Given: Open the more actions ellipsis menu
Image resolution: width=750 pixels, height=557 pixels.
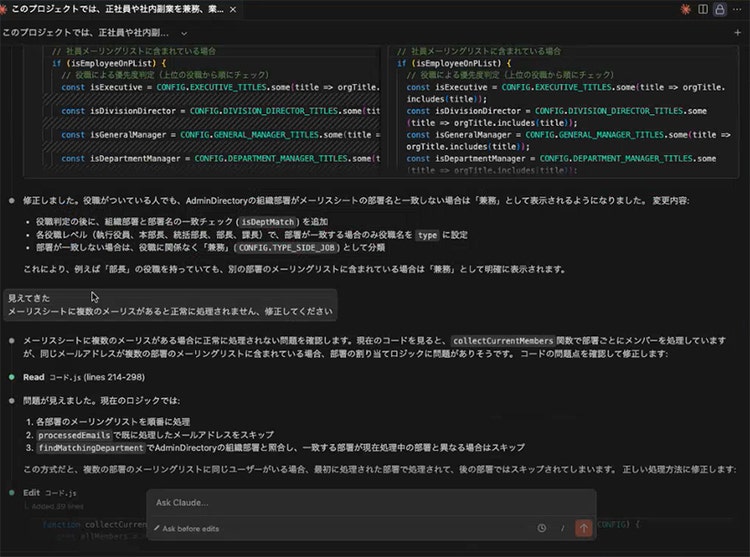Looking at the screenshot, I should point(737,9).
